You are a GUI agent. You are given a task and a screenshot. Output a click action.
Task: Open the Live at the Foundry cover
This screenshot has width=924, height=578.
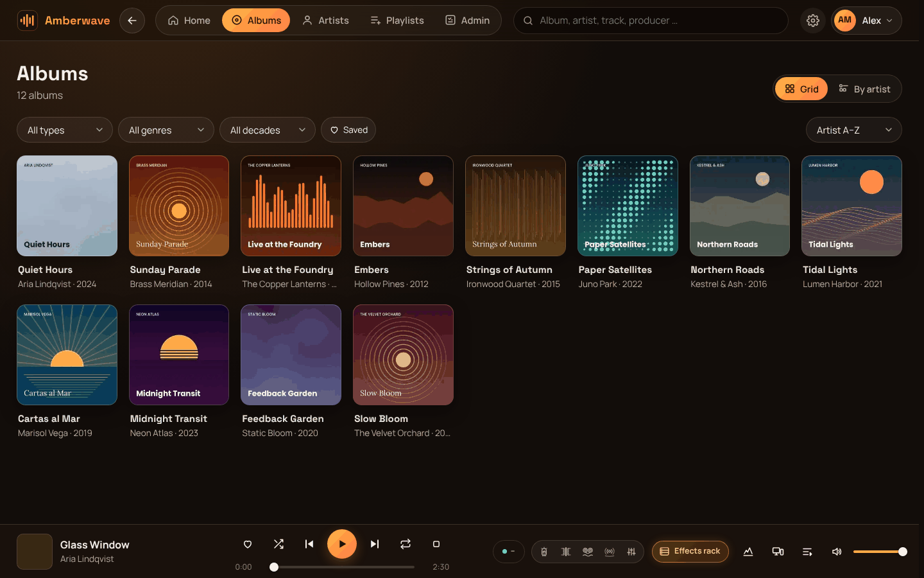pos(291,206)
